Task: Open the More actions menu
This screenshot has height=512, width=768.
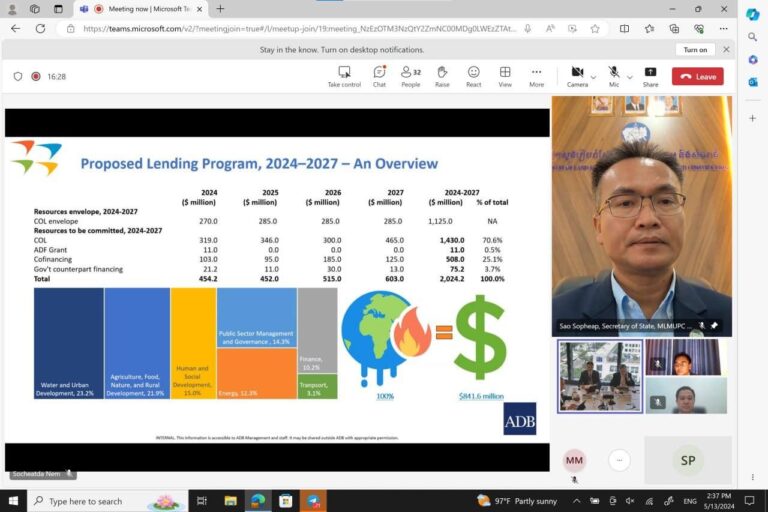Action: point(536,77)
